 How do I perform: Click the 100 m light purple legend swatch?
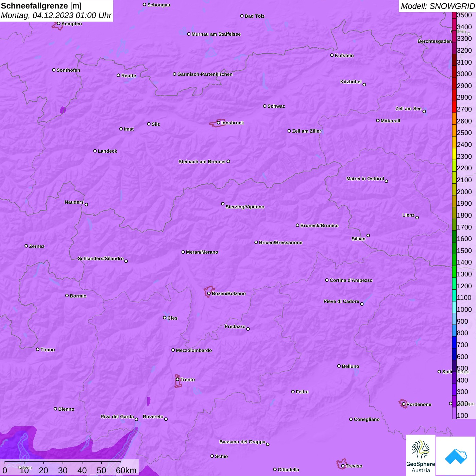454,413
